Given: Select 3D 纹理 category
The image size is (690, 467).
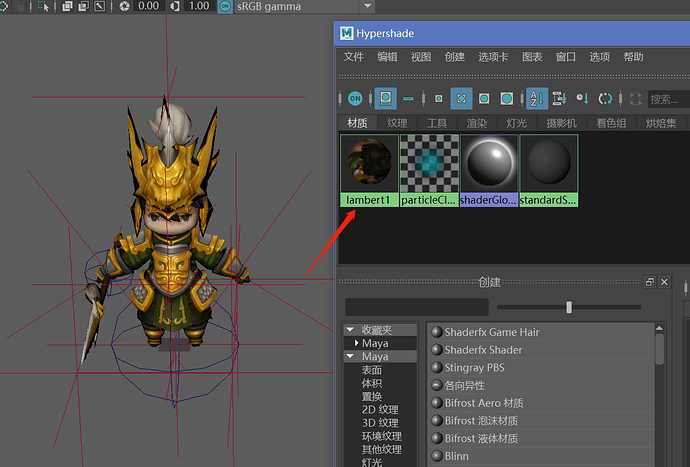Looking at the screenshot, I should pos(380,423).
